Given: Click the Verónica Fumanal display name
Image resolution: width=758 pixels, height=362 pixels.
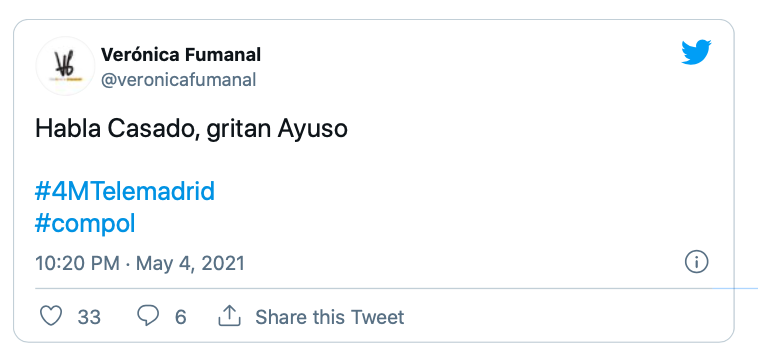Looking at the screenshot, I should click(x=181, y=55).
